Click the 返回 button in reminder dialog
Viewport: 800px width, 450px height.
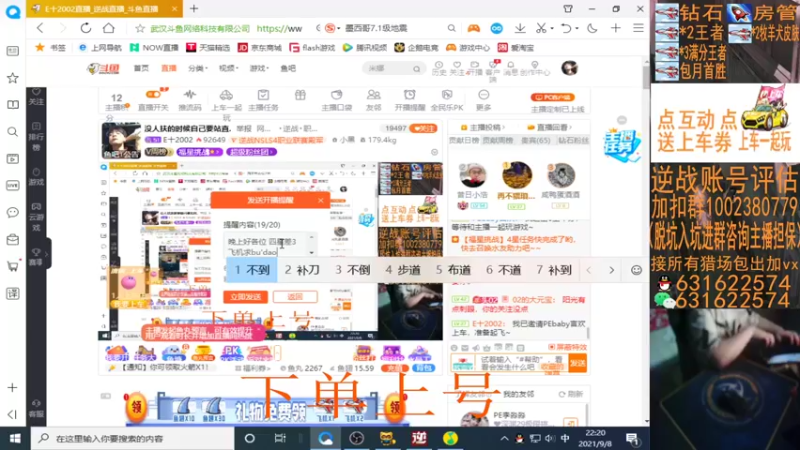[x=295, y=296]
